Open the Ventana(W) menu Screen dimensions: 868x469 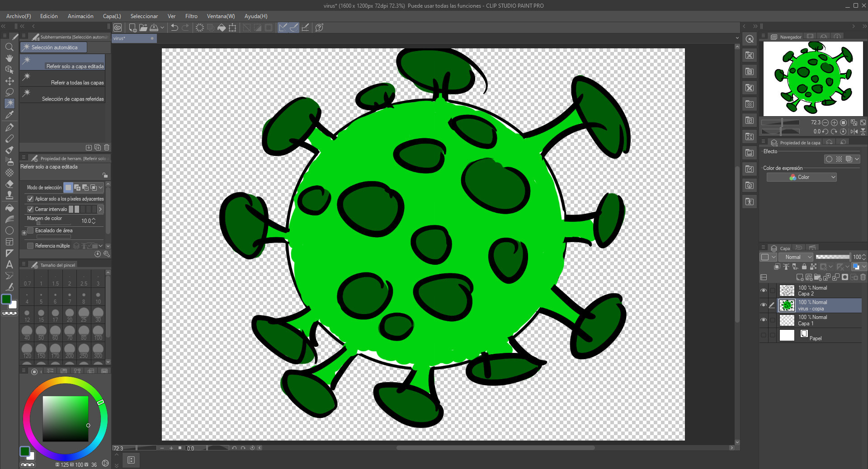tap(221, 16)
